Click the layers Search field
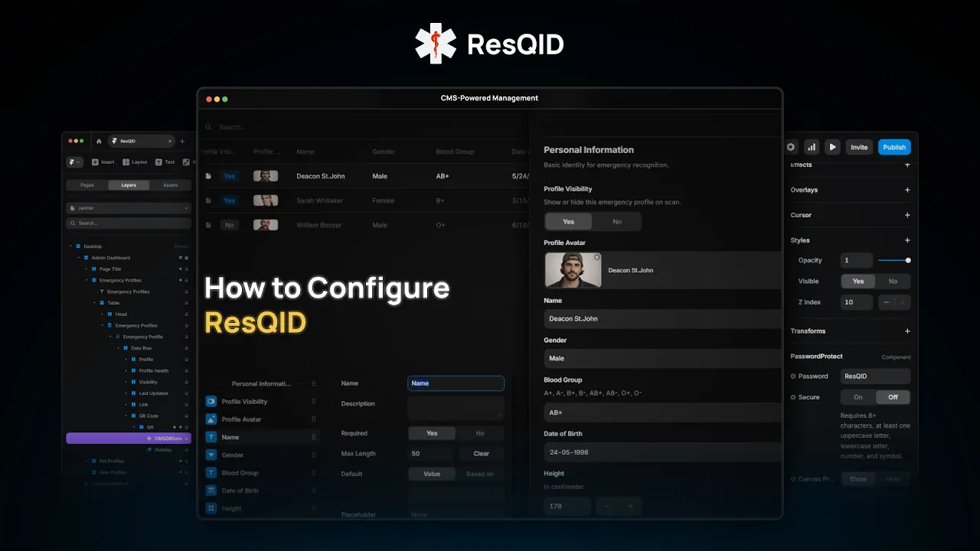Viewport: 980px width, 551px height. coord(129,223)
